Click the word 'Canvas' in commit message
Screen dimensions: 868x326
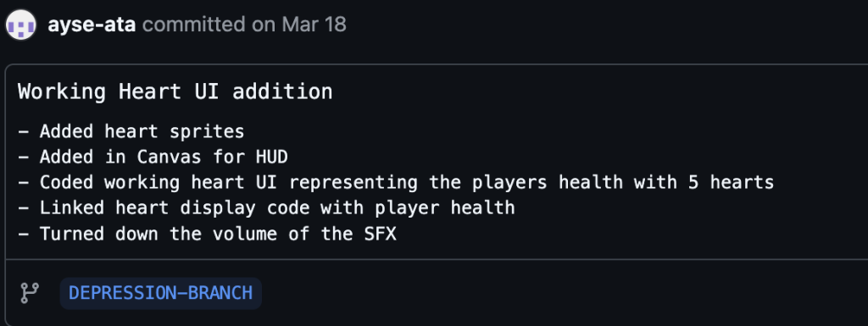click(x=169, y=157)
